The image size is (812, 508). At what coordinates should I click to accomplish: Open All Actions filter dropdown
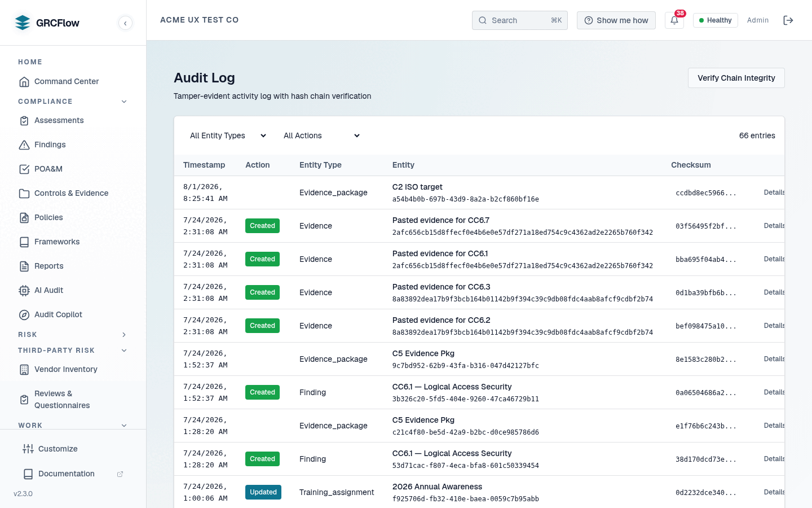322,135
